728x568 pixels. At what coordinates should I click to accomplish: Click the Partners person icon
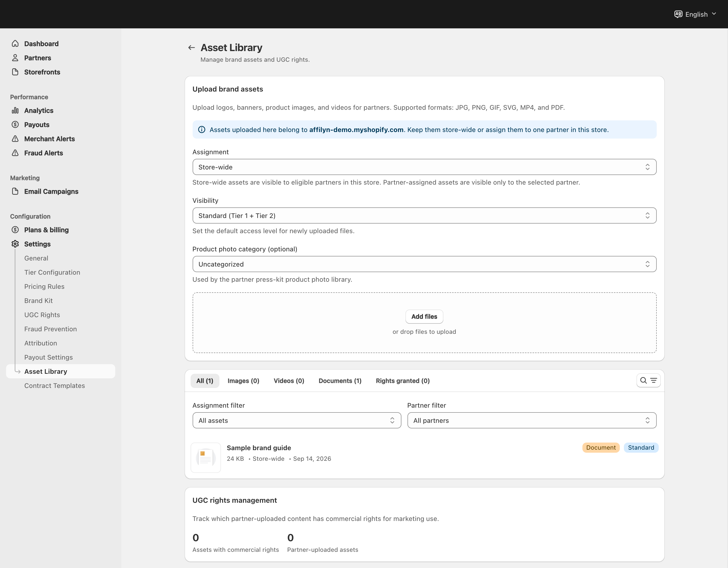click(x=15, y=58)
